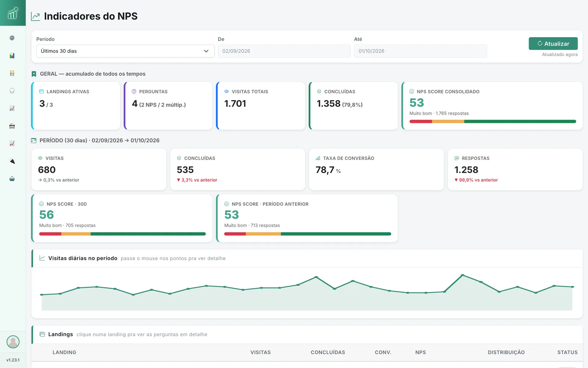Open the Período dropdown showing Últimos 30 dias
This screenshot has width=588, height=368.
click(125, 51)
